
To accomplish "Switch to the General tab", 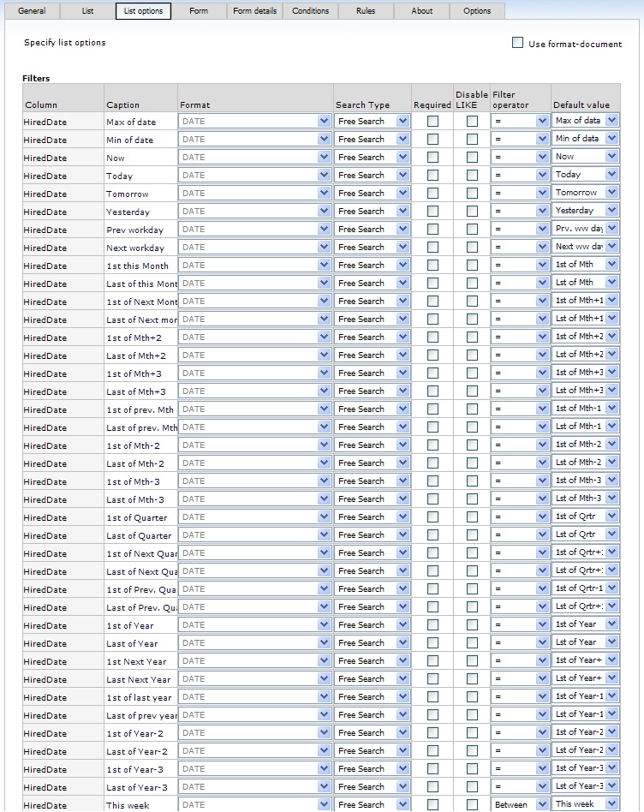I will click(x=32, y=11).
